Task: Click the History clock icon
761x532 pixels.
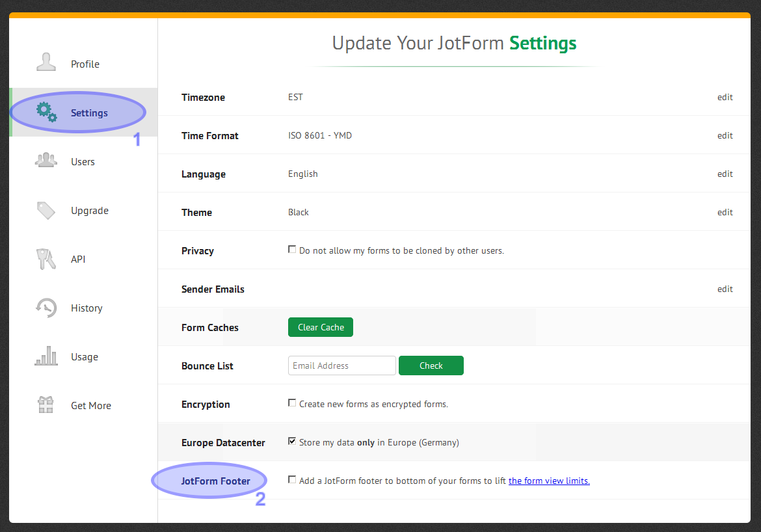Action: point(46,306)
